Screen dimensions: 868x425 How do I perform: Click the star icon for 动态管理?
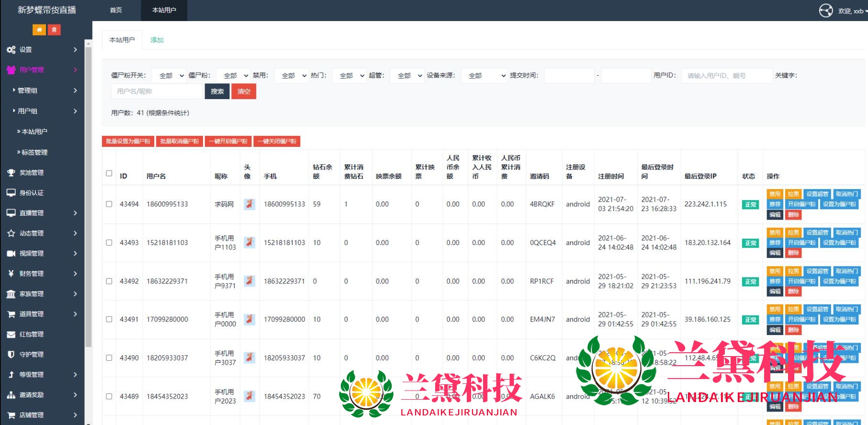coord(11,234)
